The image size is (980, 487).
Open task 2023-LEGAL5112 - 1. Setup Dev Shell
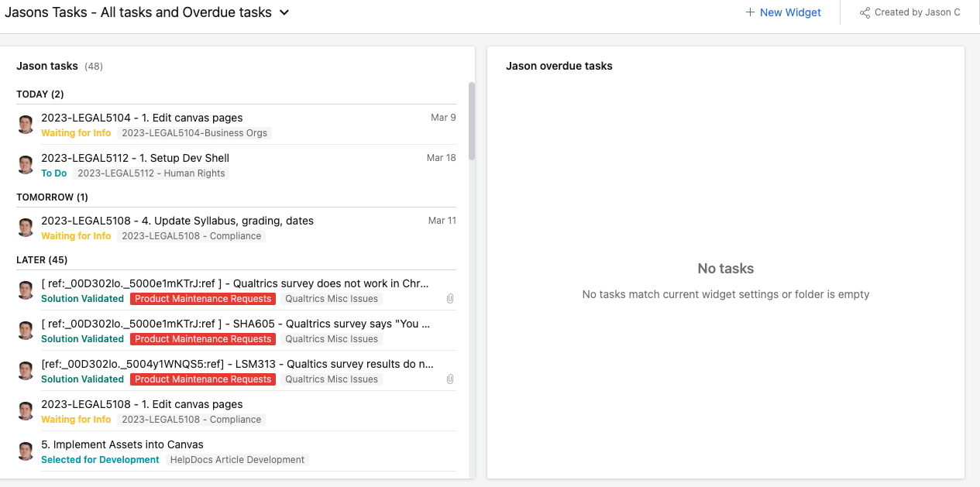135,158
